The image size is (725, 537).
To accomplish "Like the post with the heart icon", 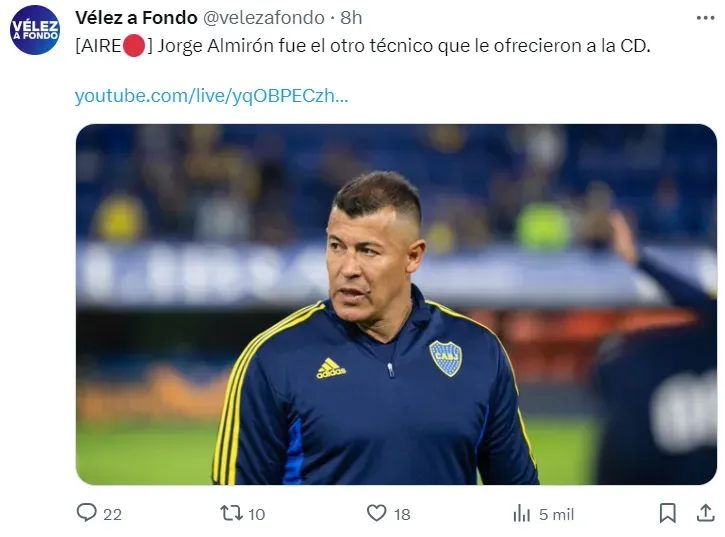I will pos(376,513).
